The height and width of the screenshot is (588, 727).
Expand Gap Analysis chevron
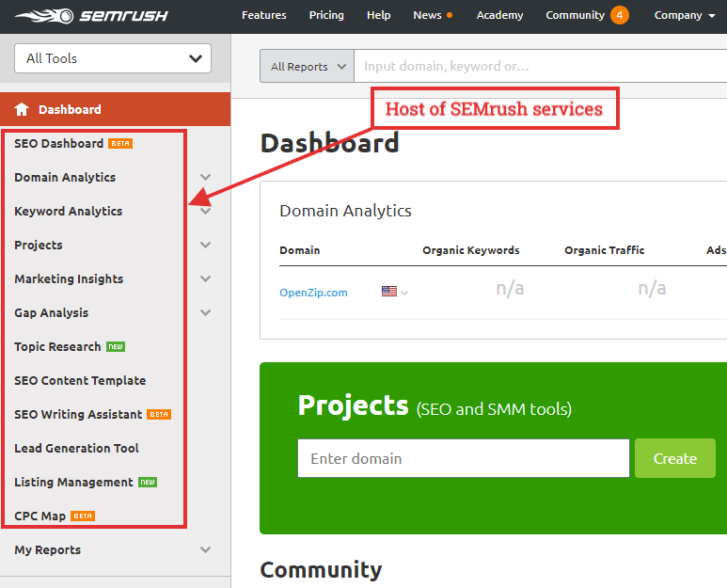click(205, 312)
